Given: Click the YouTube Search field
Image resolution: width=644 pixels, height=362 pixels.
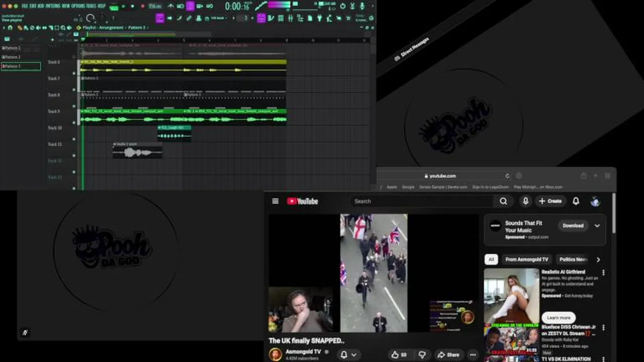Looking at the screenshot, I should (x=422, y=201).
